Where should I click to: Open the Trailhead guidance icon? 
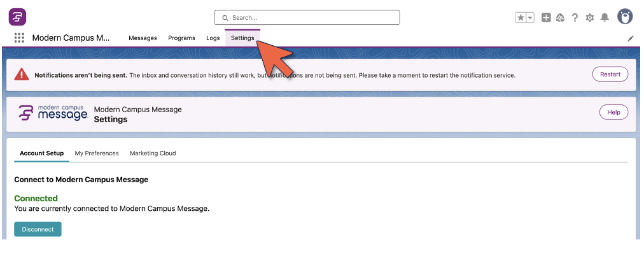(560, 18)
